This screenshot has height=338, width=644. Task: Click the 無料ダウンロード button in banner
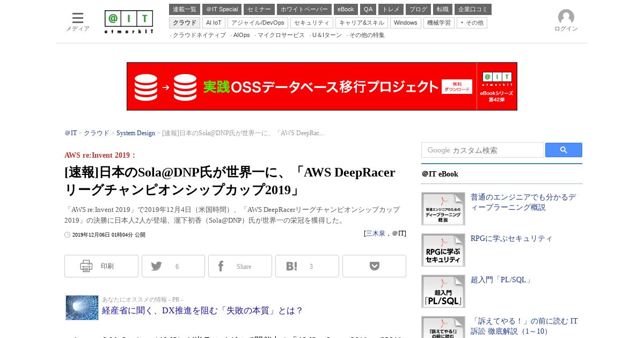(457, 86)
